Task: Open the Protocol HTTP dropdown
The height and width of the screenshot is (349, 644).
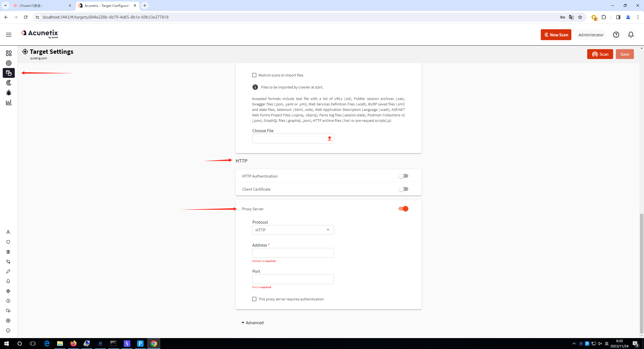Action: click(293, 230)
